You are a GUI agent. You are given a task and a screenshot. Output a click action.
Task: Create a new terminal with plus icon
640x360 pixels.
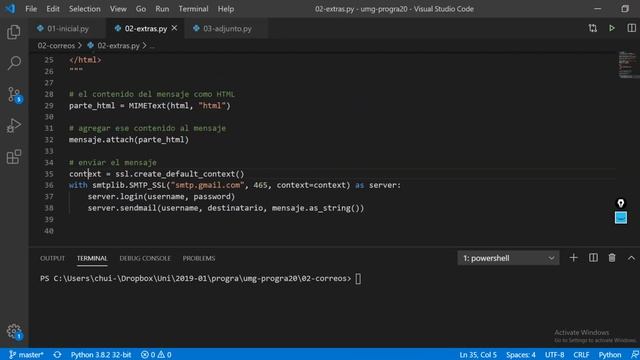coord(573,258)
